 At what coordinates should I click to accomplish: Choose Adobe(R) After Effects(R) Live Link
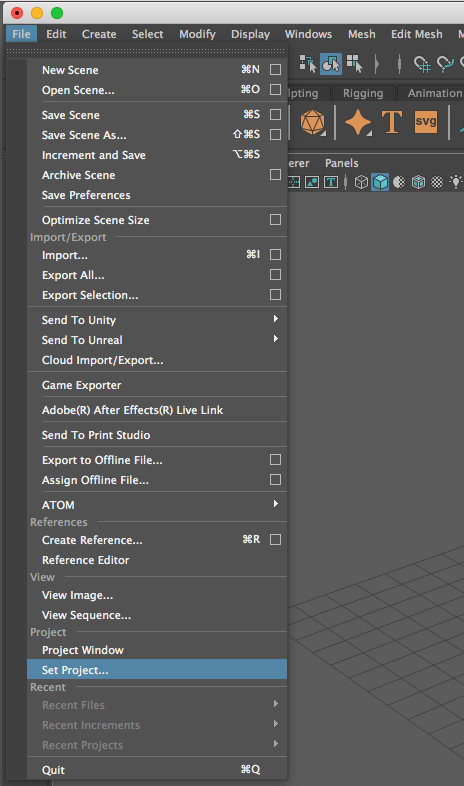click(157, 410)
